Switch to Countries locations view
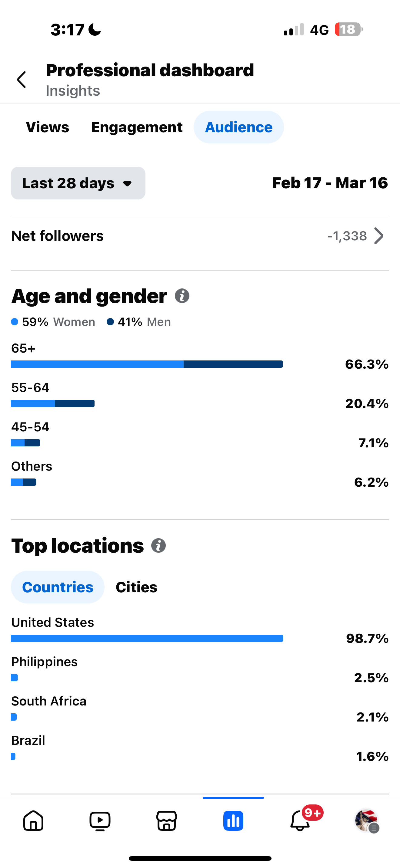This screenshot has height=868, width=400. (58, 587)
